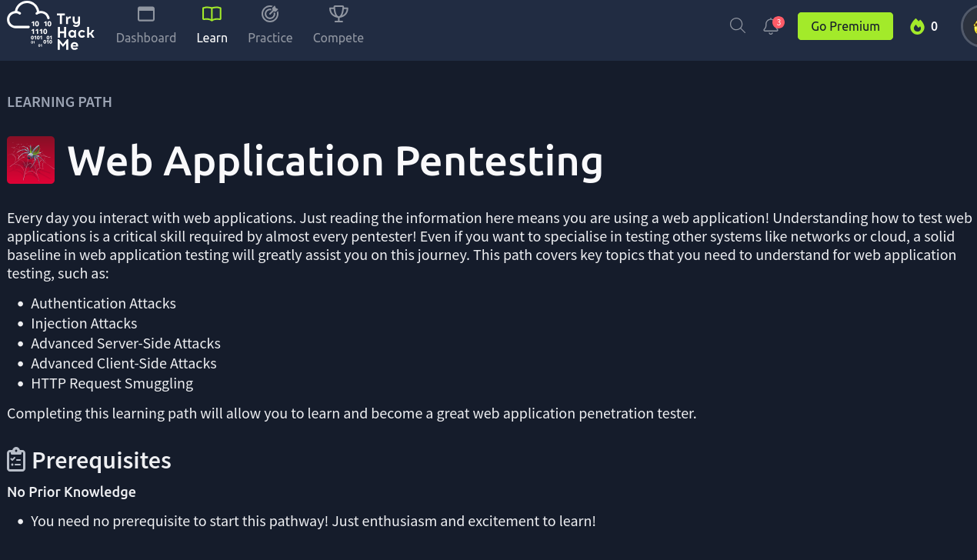Screen dimensions: 977x560
Task: Click the Dashboard window icon
Action: click(x=146, y=14)
